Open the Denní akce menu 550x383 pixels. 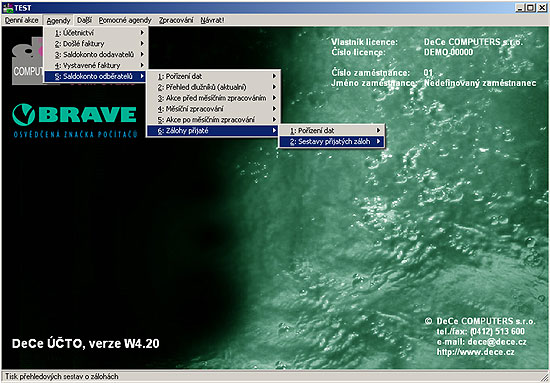click(22, 20)
